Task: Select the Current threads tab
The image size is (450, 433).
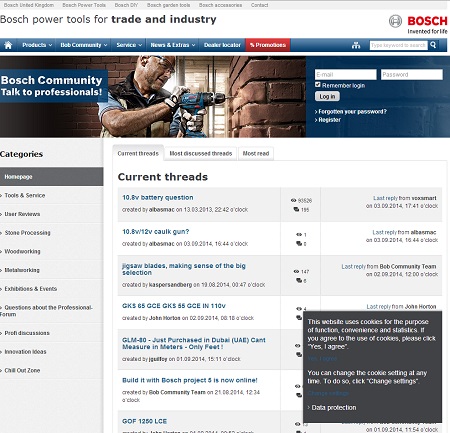Action: (138, 153)
